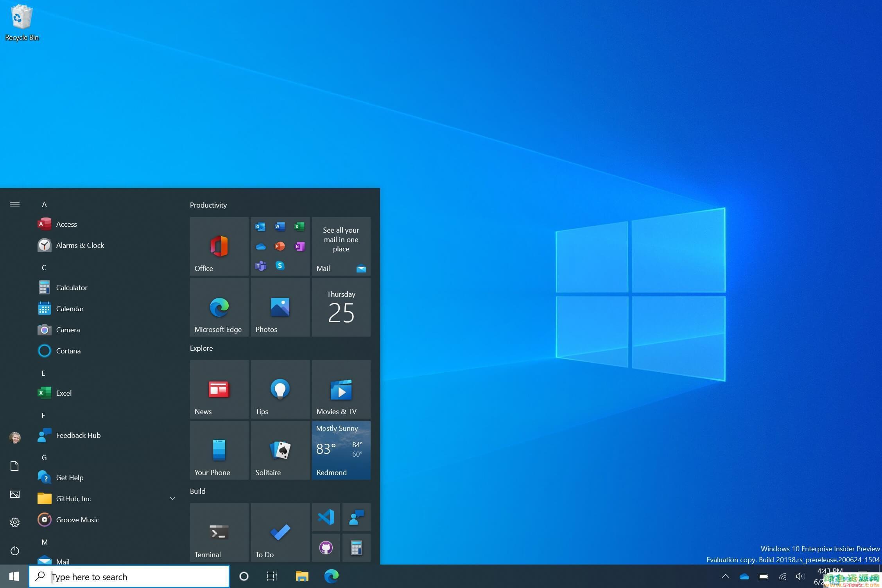
Task: Click the Productivity group heading
Action: pyautogui.click(x=208, y=205)
